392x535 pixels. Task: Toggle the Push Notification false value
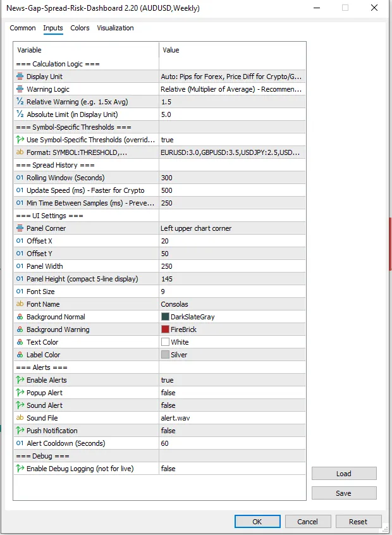pyautogui.click(x=232, y=430)
